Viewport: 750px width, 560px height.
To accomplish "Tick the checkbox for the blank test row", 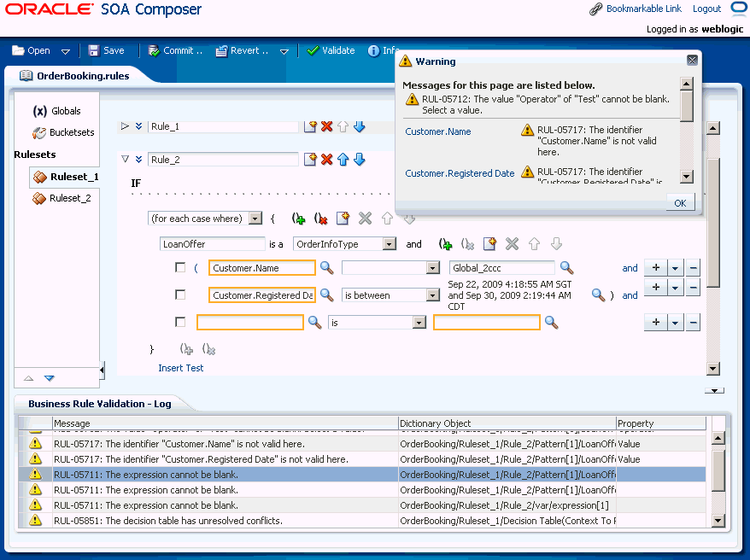I will 180,322.
